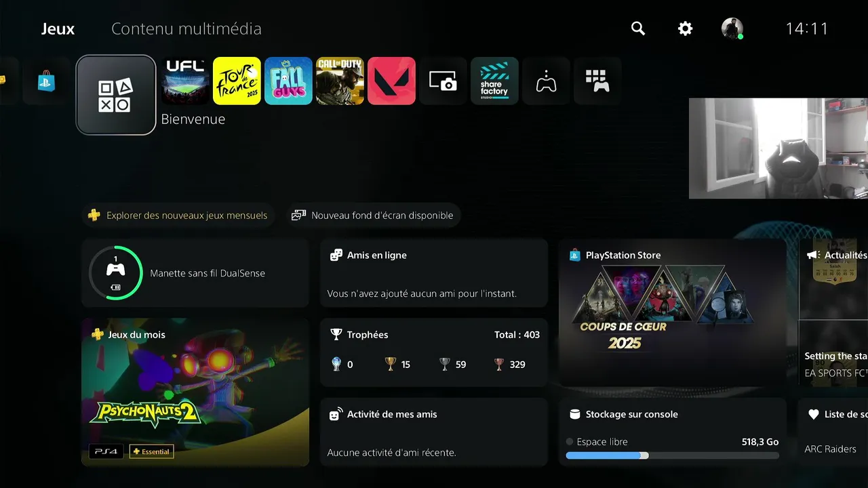Switch to the Contenu multimédia tab

point(186,28)
